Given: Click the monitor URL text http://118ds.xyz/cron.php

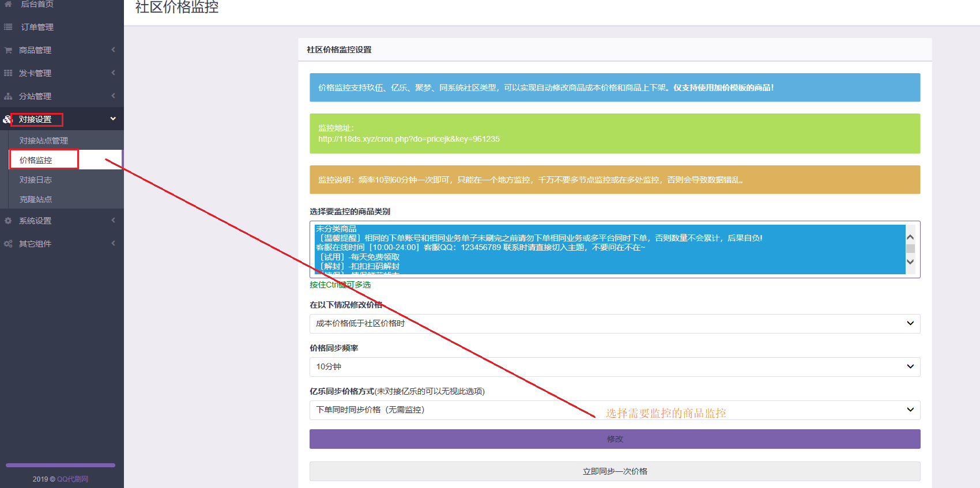Looking at the screenshot, I should tap(409, 139).
